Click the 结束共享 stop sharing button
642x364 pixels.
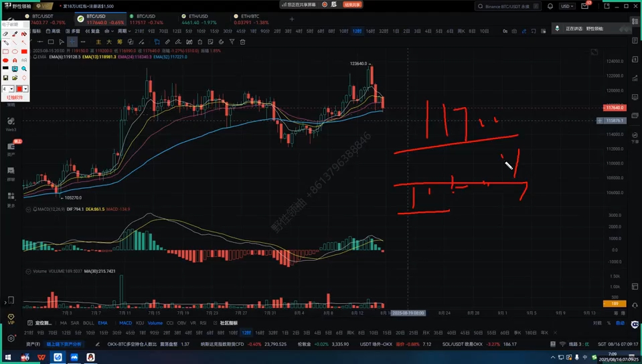(352, 5)
